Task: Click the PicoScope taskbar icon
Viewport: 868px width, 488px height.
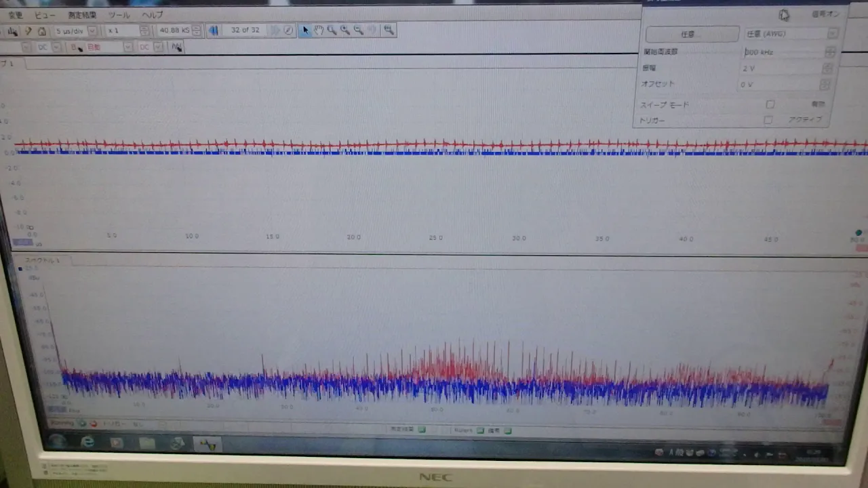Action: pos(208,444)
